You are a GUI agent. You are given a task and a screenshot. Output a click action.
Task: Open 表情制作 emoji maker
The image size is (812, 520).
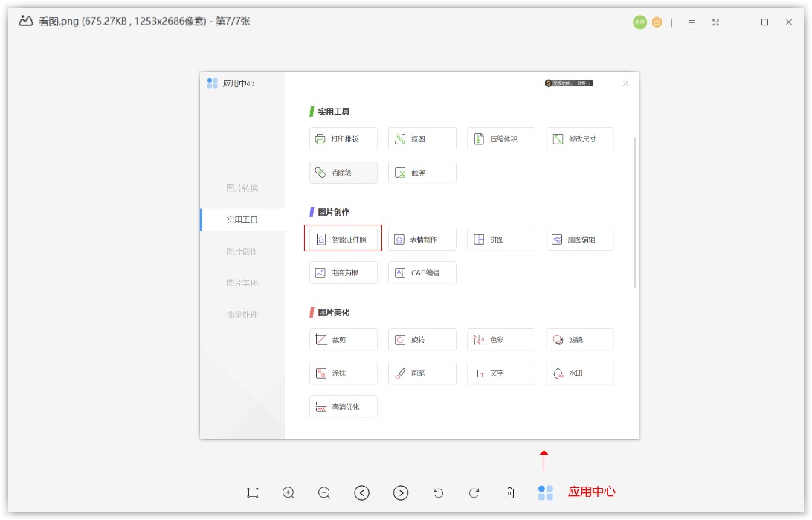pos(422,239)
